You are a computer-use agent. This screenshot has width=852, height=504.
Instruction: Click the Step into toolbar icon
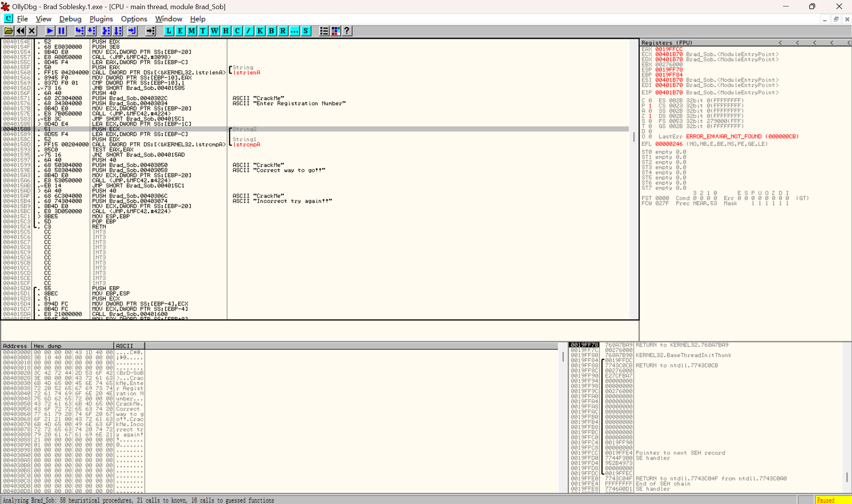(79, 31)
